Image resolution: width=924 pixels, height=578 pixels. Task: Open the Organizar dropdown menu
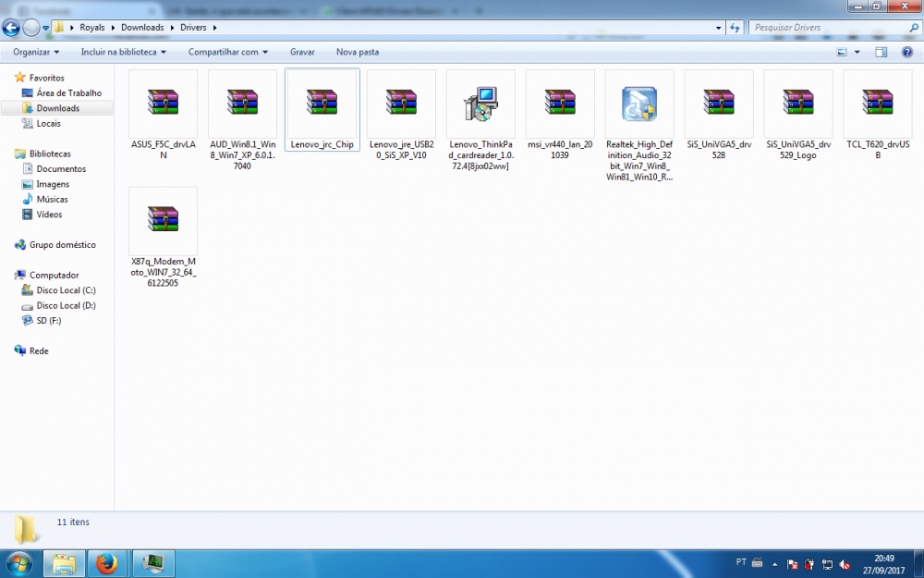36,52
